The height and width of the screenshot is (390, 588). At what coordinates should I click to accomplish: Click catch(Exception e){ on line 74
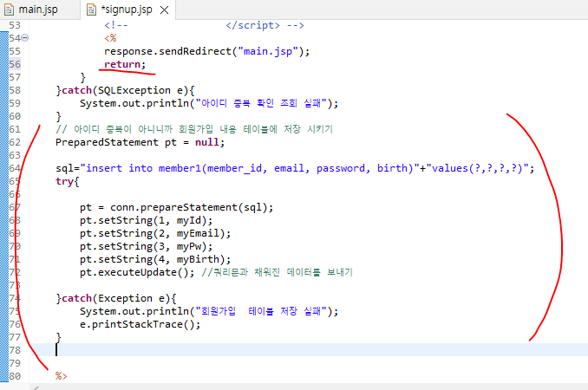point(116,298)
